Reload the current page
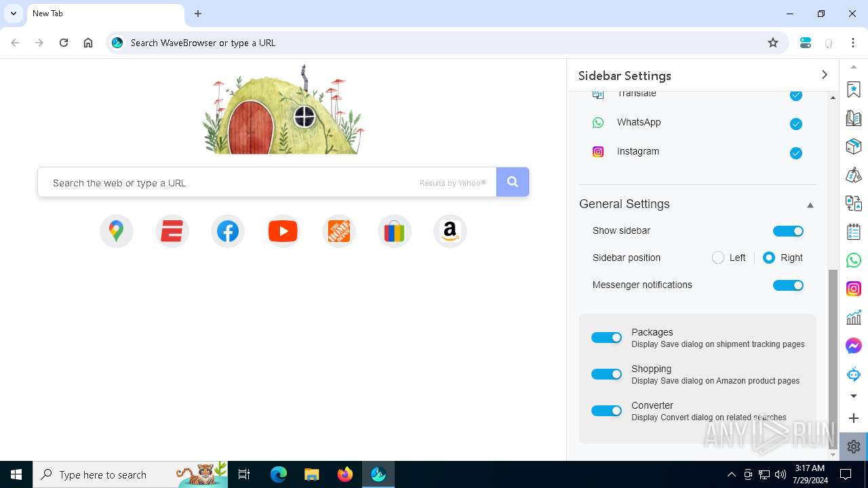This screenshot has height=488, width=868. point(64,43)
